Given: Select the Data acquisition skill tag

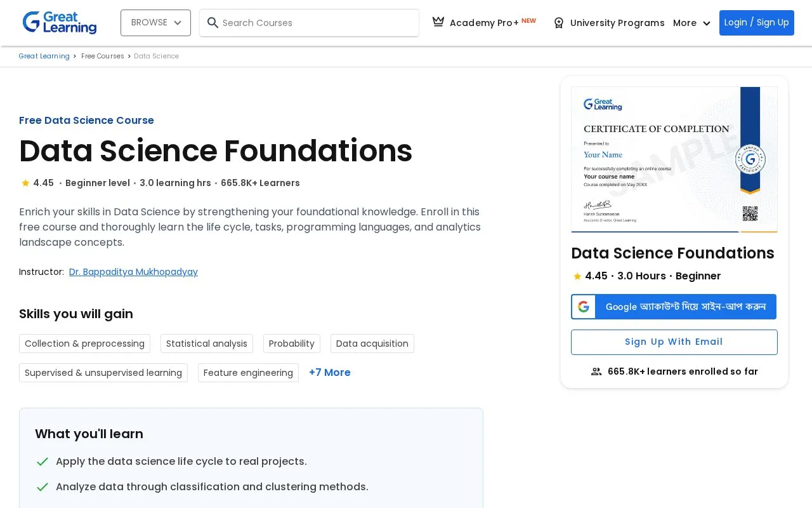Looking at the screenshot, I should pos(372,344).
